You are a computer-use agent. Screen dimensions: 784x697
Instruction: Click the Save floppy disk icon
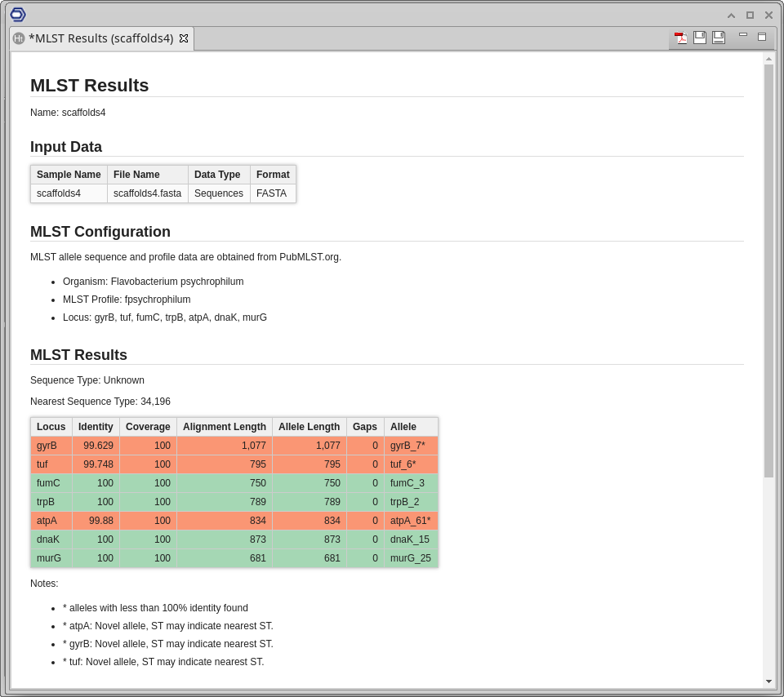pyautogui.click(x=700, y=38)
